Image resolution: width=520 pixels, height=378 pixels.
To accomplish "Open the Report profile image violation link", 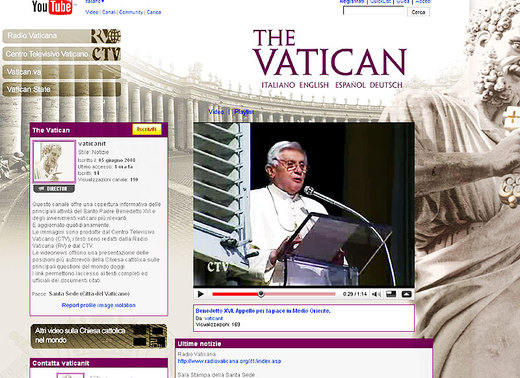I will [x=99, y=305].
